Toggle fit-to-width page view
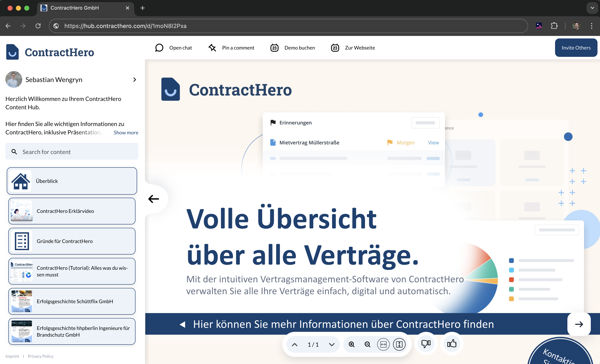This screenshot has width=600, height=364. click(383, 344)
